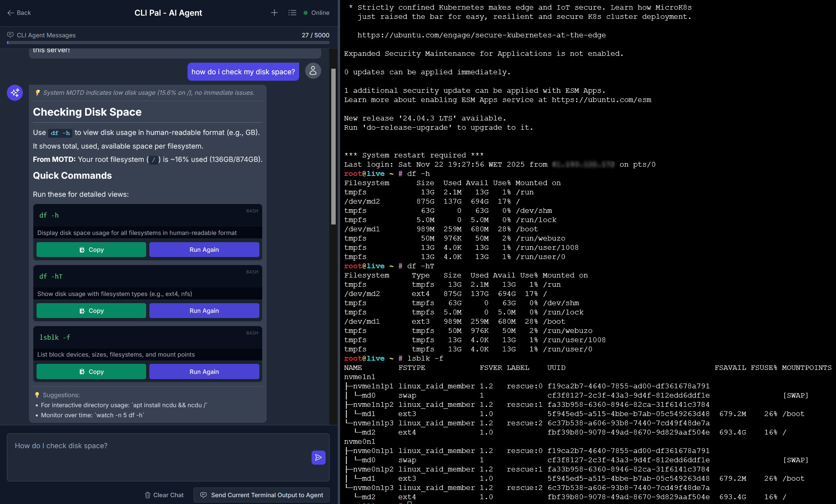
Task: Click the CLI Agent Messages chat icon
Action: [10, 35]
